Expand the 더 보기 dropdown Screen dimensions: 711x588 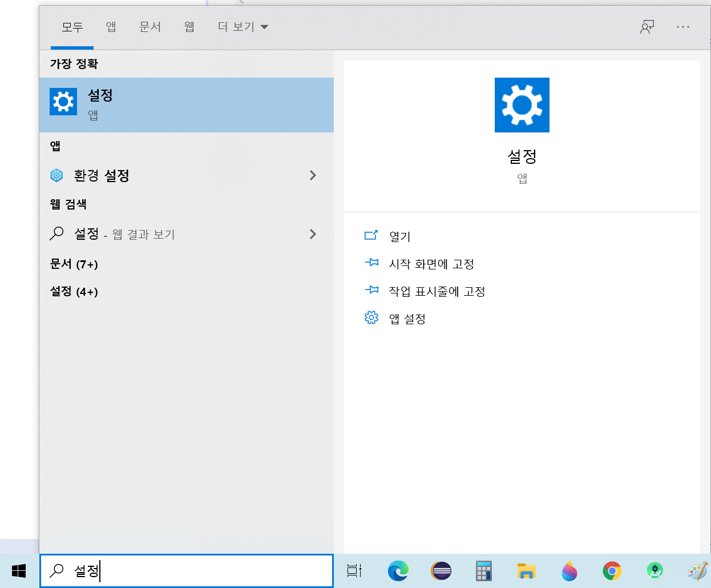[243, 27]
